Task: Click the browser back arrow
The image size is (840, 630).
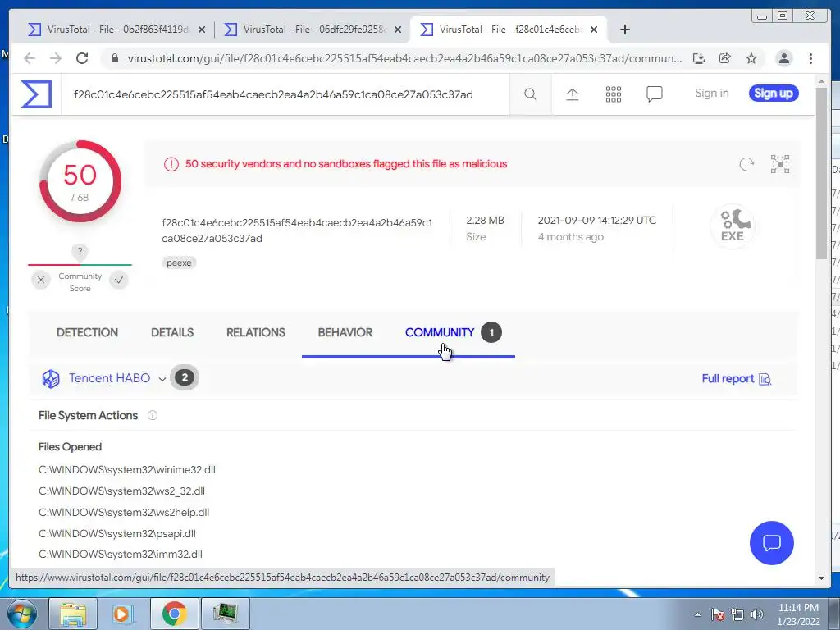Action: [x=30, y=58]
